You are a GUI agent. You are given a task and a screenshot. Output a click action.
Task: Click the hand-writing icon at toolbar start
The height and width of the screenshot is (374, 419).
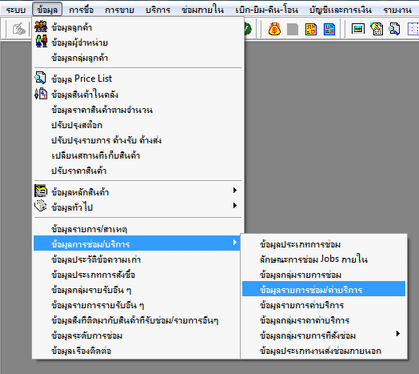19,29
